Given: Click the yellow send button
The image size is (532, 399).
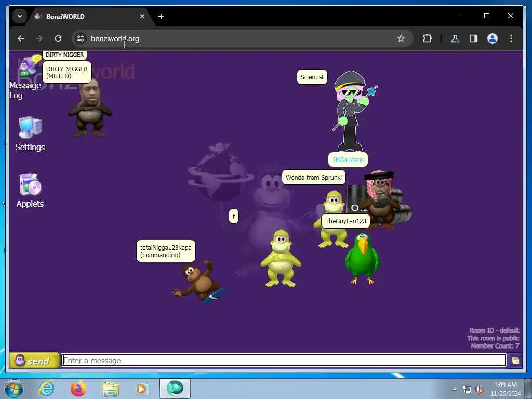Looking at the screenshot, I should (34, 361).
